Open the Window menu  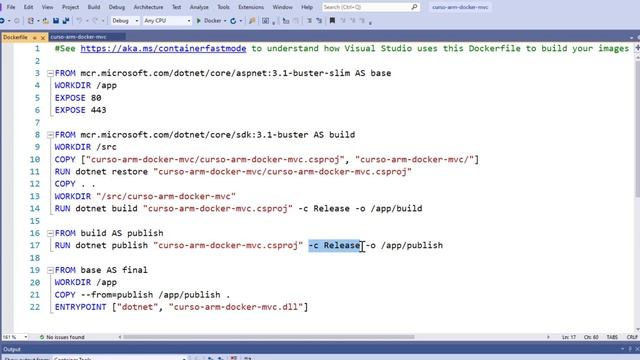[x=282, y=7]
